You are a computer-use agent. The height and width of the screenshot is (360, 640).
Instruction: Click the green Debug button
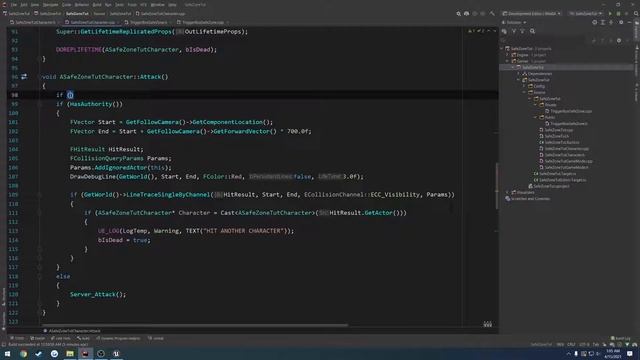(618, 13)
